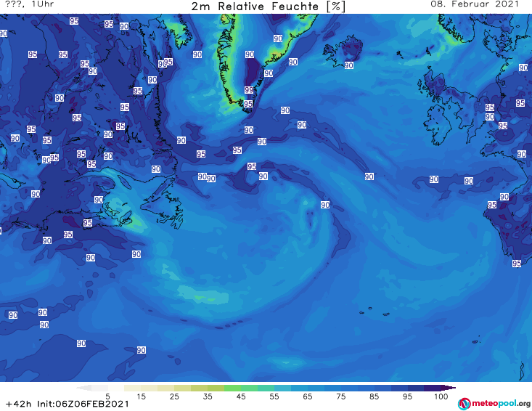Screen dimensions: 532x411
Task: Click the colour bar tick label "75"
Action: click(x=341, y=396)
